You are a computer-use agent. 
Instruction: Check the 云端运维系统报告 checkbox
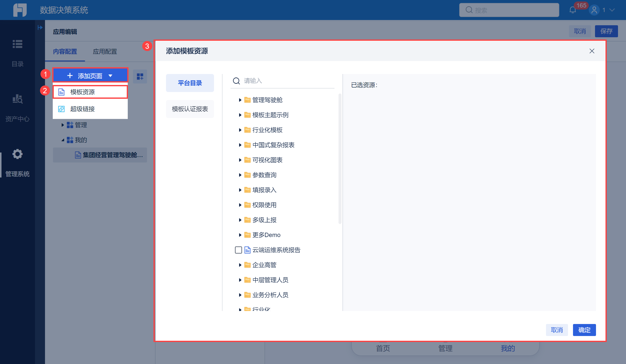tap(238, 250)
